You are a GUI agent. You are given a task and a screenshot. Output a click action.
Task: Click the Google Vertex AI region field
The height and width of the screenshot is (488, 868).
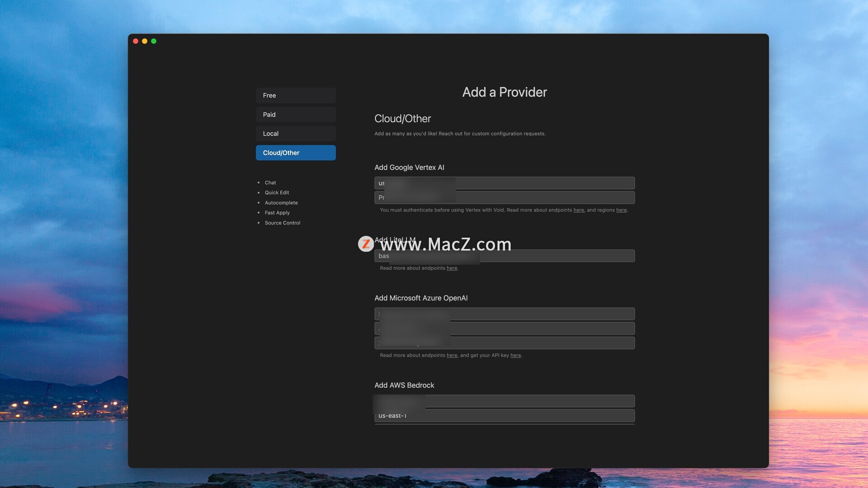(x=505, y=183)
